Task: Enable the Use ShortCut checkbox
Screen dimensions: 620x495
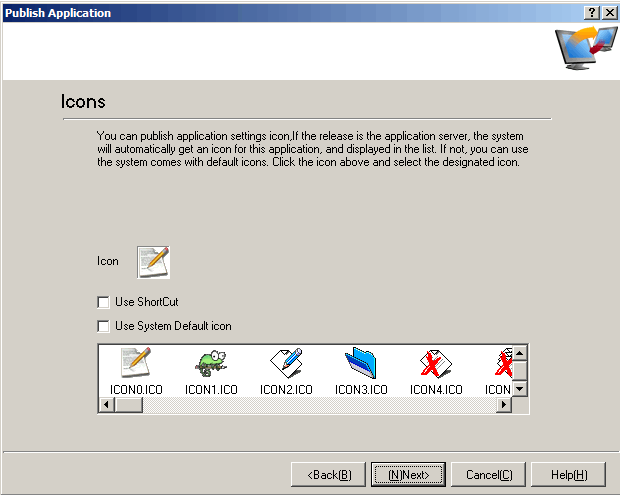Action: 103,302
